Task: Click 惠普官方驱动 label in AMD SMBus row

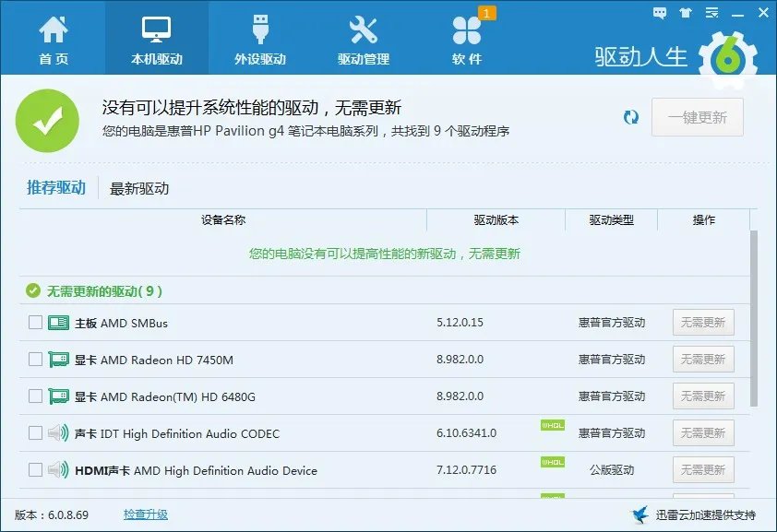Action: point(612,323)
